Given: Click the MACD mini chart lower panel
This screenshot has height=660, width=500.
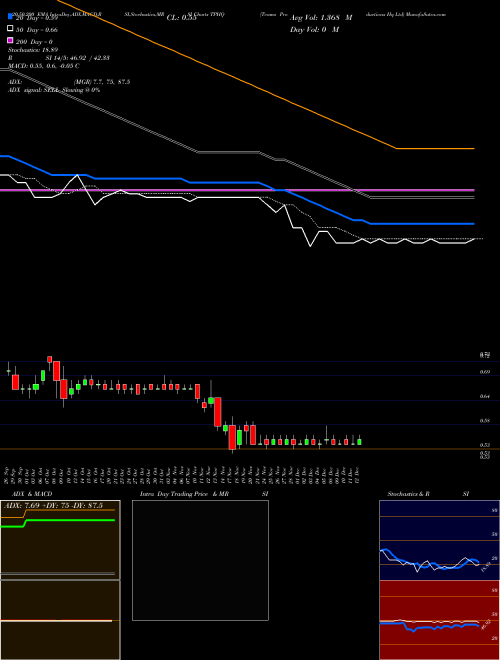Looking at the screenshot, I should pos(60,620).
